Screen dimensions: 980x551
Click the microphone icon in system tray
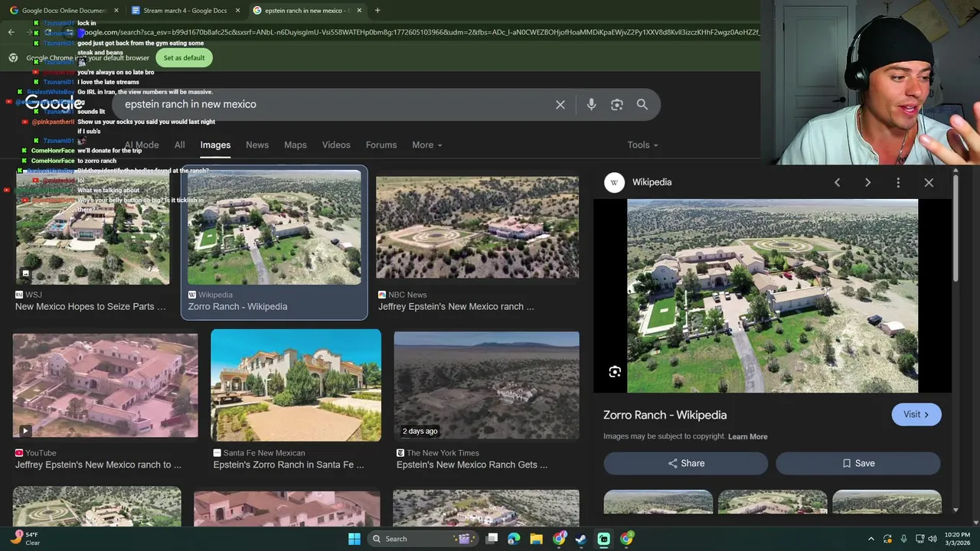pos(904,539)
